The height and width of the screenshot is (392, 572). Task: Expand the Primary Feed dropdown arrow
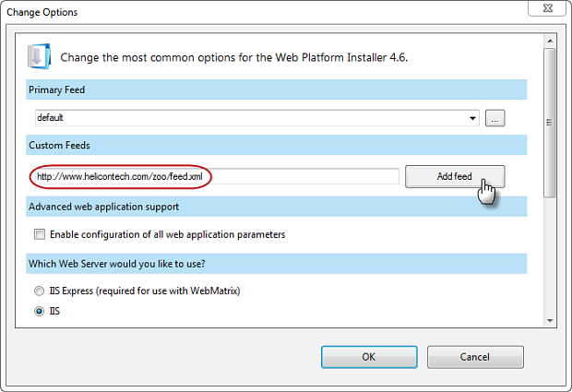(x=473, y=118)
